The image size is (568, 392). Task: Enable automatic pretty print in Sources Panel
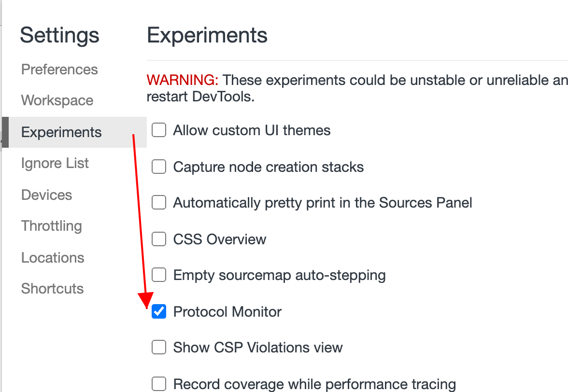(x=159, y=203)
